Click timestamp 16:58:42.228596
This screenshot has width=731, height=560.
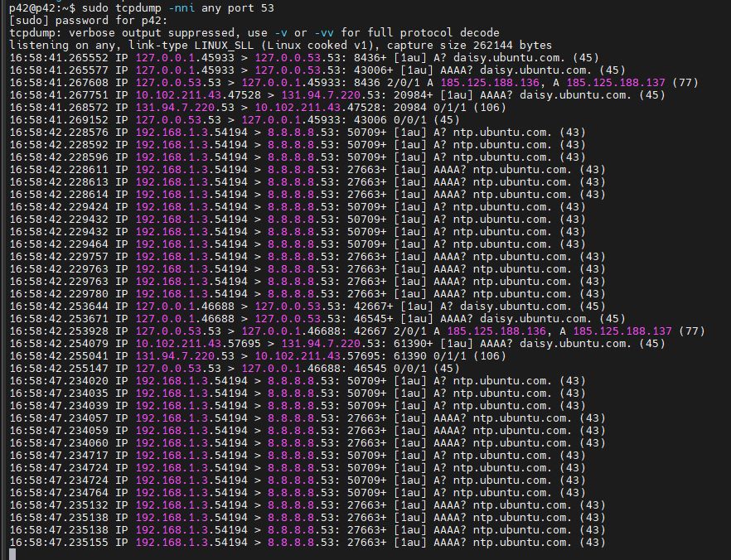pos(59,157)
